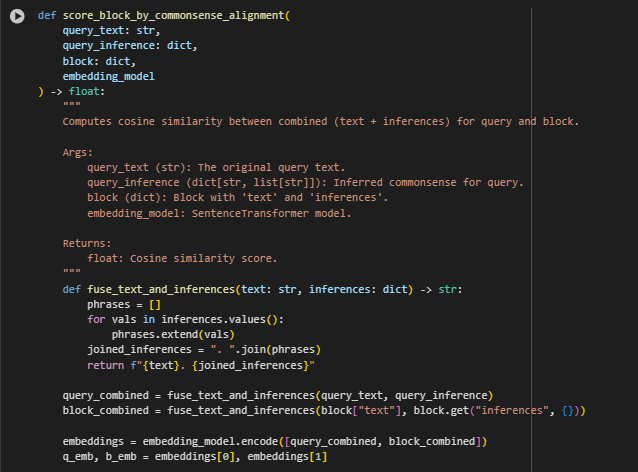Click the 'SentenceTransformer model.' docstring line
This screenshot has height=472, width=638.
[219, 214]
